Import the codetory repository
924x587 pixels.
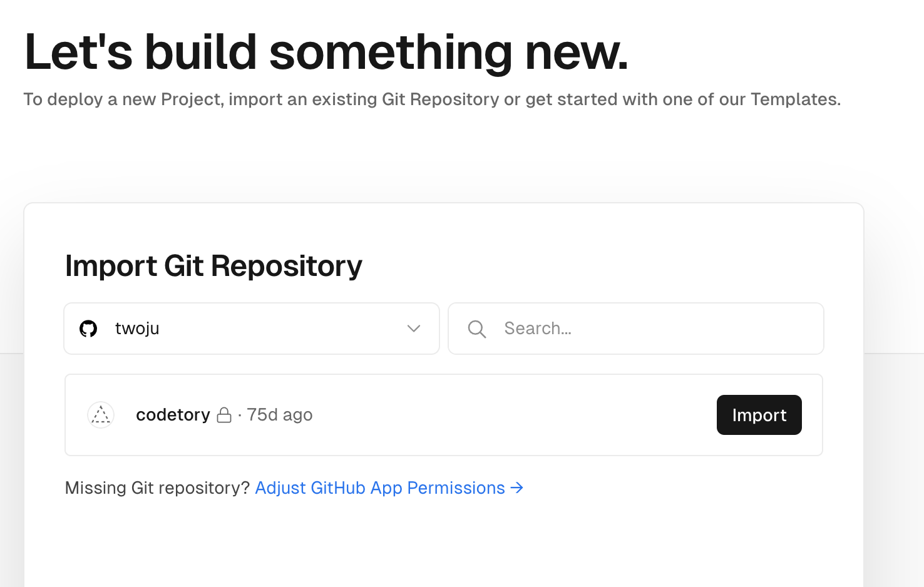point(759,415)
